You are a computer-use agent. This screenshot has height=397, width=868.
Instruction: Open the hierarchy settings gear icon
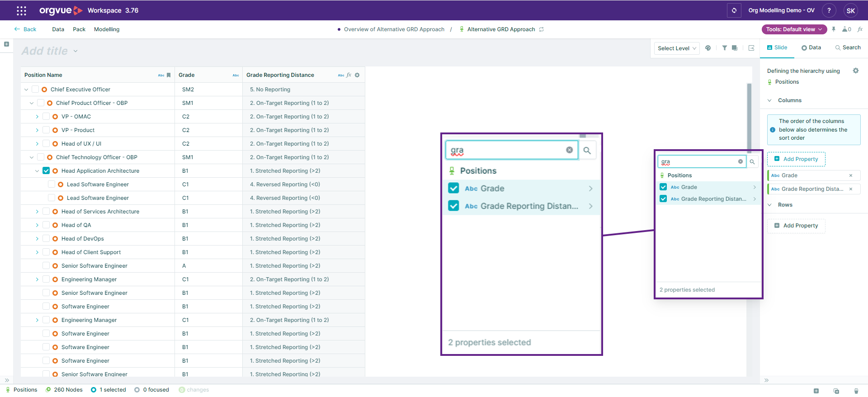click(856, 71)
